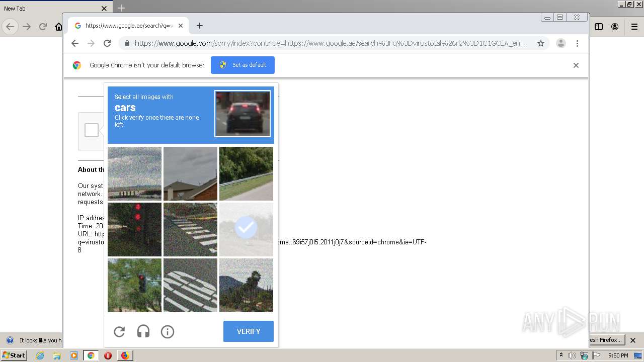
Task: Switch to the Firefox taskbar button
Action: coord(125,355)
